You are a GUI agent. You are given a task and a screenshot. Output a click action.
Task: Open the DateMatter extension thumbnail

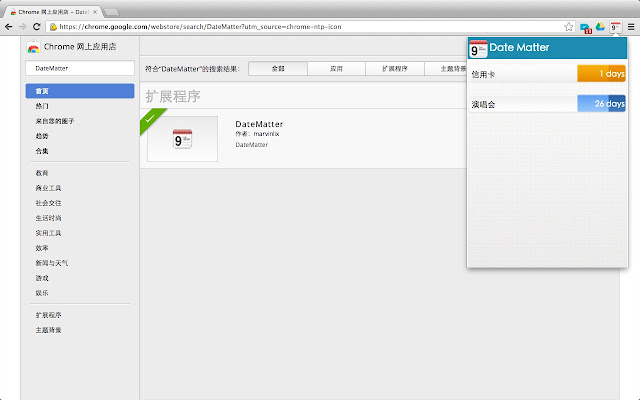click(182, 139)
